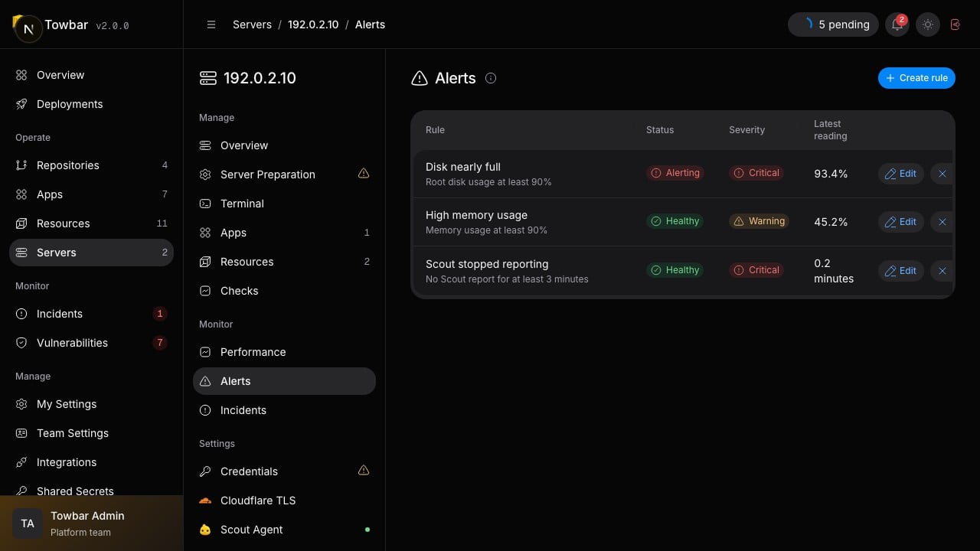Navigate to Deployments
The image size is (980, 551).
[91, 104]
